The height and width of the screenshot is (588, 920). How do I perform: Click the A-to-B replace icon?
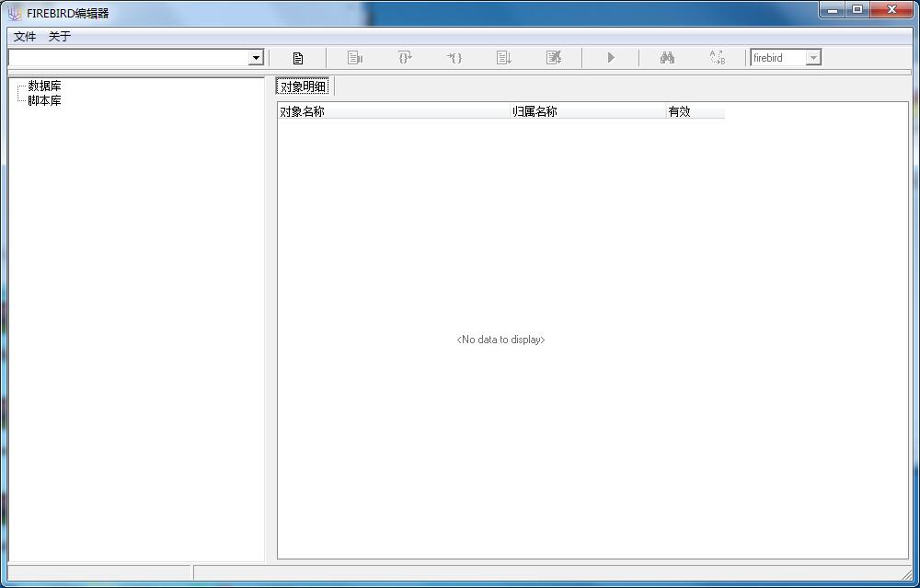coord(717,57)
